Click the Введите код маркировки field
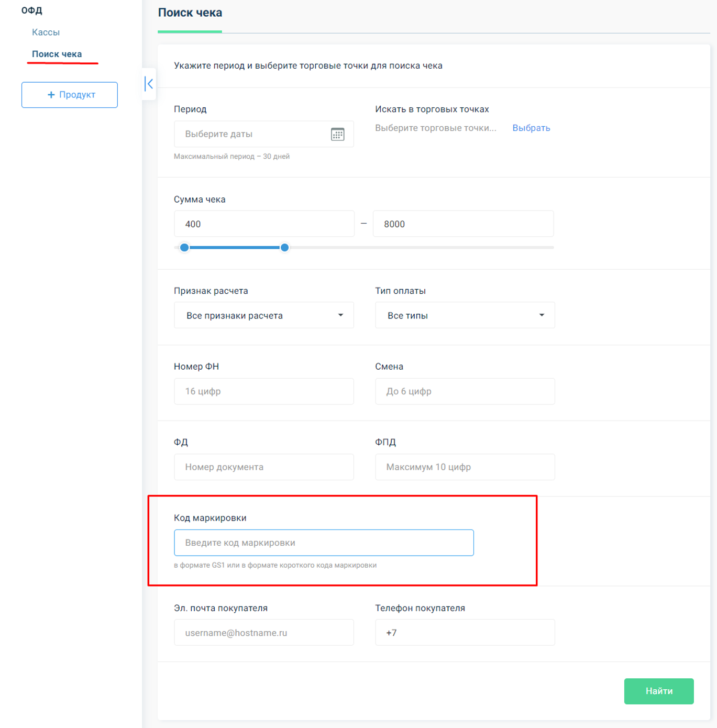Viewport: 717px width, 728px height. point(324,543)
